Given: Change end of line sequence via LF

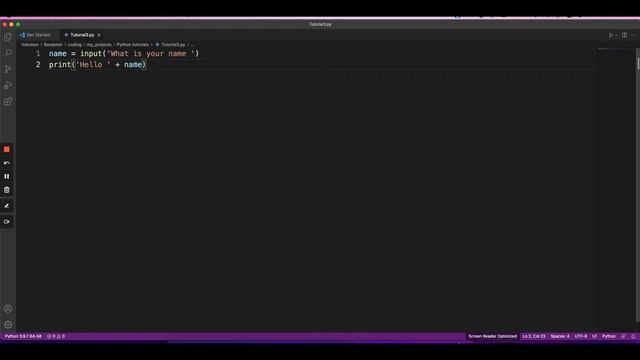Looking at the screenshot, I should (x=594, y=336).
